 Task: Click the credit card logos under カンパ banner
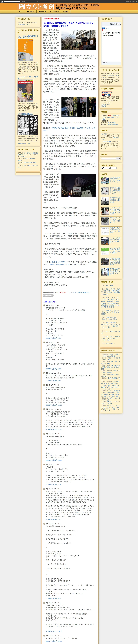pyautogui.click(x=107, y=95)
